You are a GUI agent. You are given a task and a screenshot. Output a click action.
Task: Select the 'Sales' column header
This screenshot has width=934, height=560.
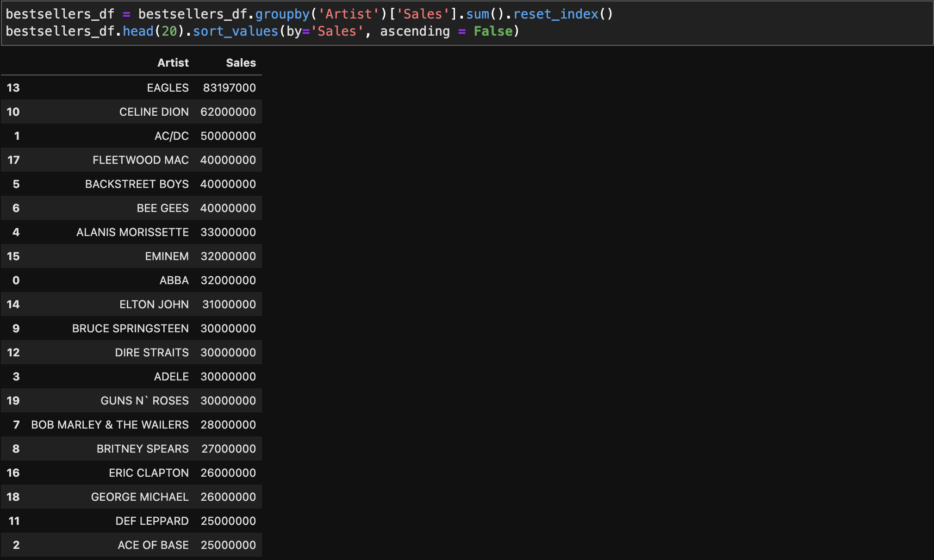pos(241,62)
